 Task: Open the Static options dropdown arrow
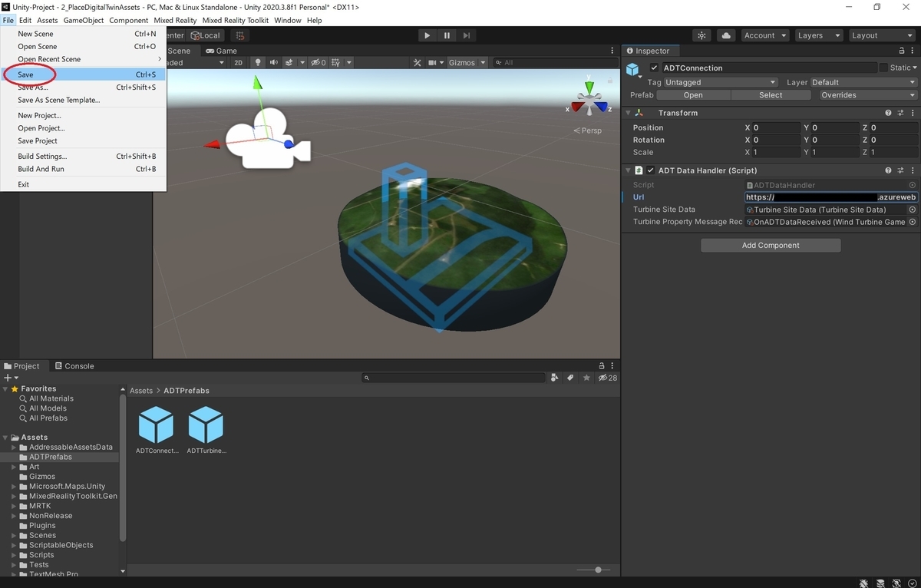point(914,68)
